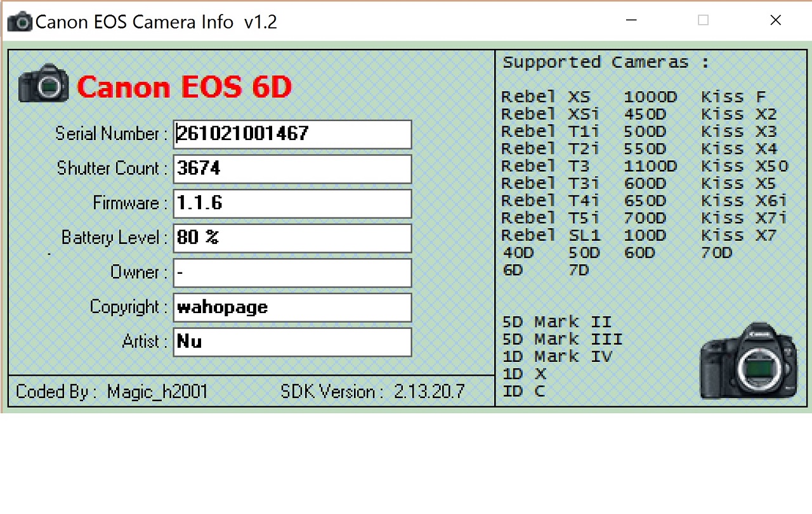This screenshot has width=812, height=514.
Task: Click the "1D X" entry
Action: [x=524, y=373]
